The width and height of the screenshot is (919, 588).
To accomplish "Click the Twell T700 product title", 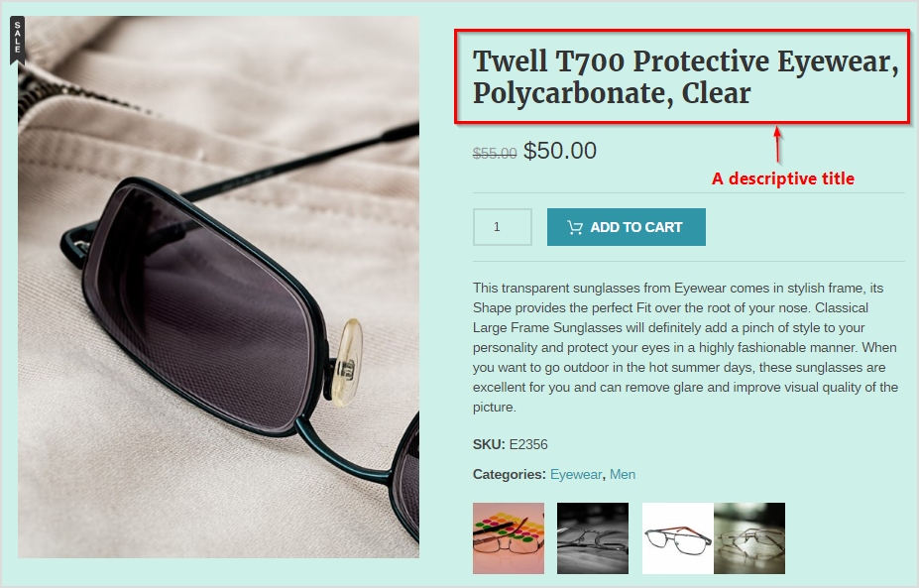I will (x=686, y=76).
